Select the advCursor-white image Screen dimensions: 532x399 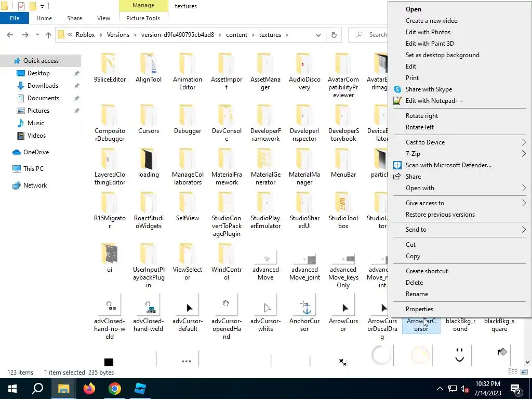click(x=265, y=313)
